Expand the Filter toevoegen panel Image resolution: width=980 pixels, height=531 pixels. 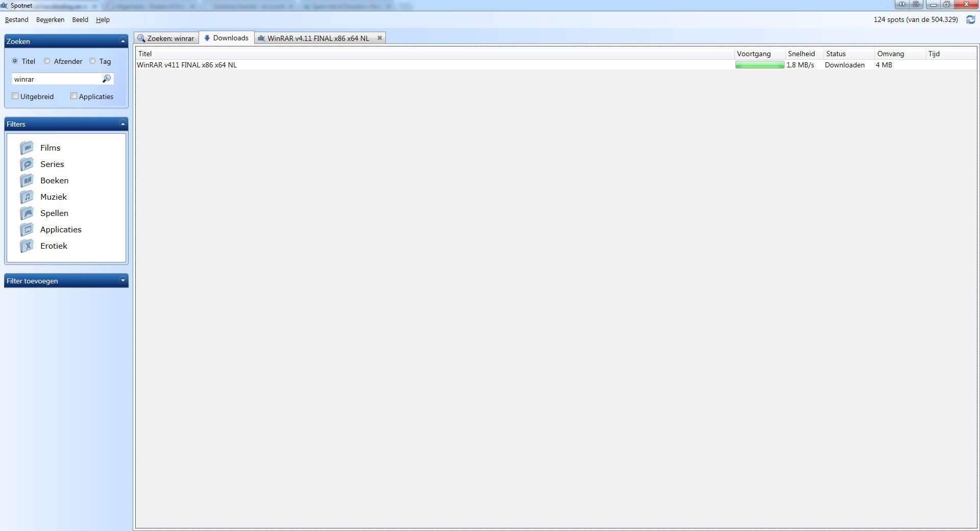point(122,280)
